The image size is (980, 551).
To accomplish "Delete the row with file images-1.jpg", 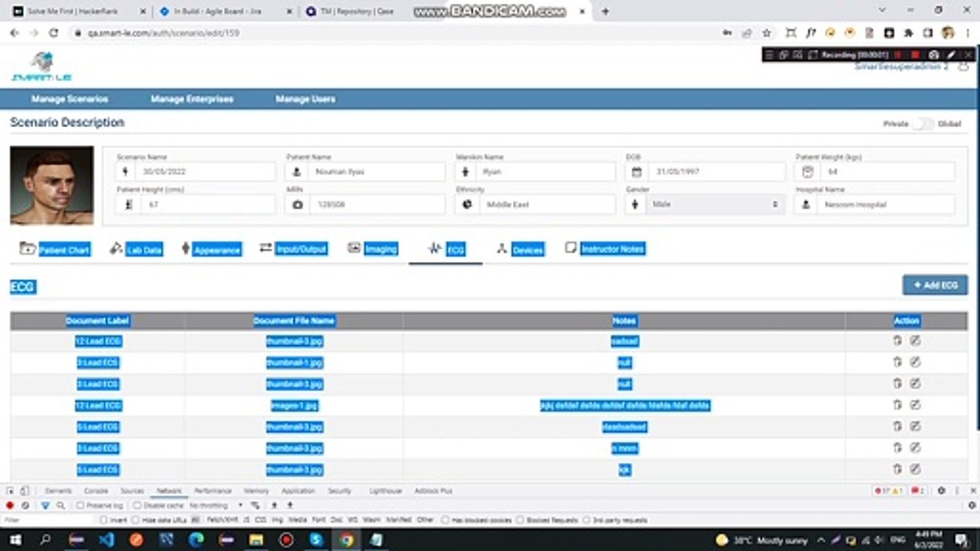I will [897, 405].
